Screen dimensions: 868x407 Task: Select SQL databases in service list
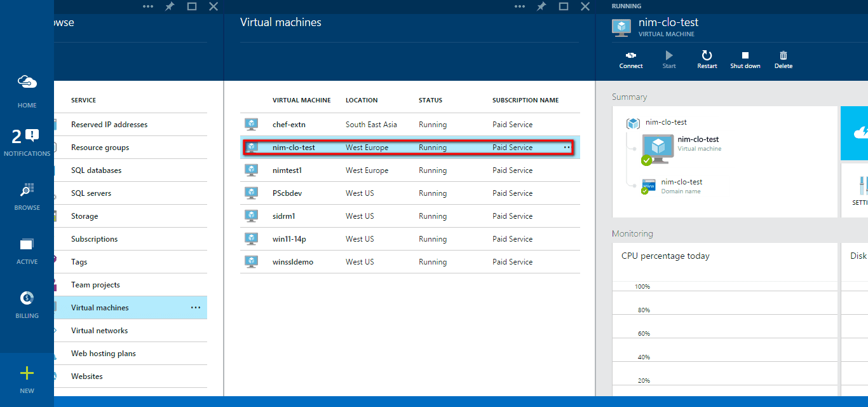96,170
